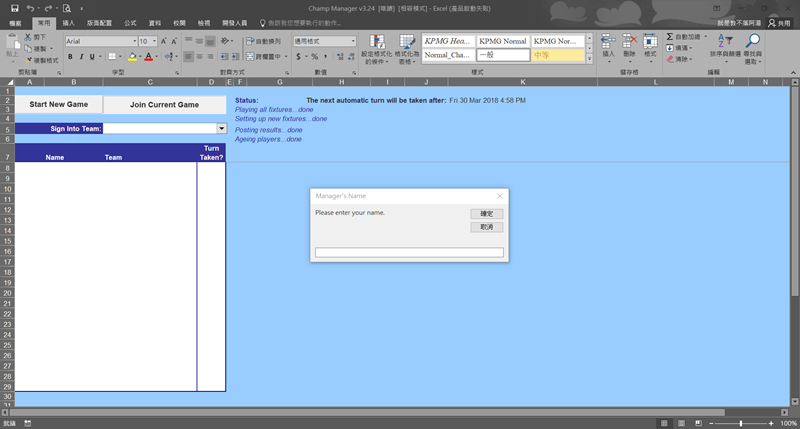Click the Bold formatting icon
Screen dimensions: 800x429
pyautogui.click(x=70, y=57)
